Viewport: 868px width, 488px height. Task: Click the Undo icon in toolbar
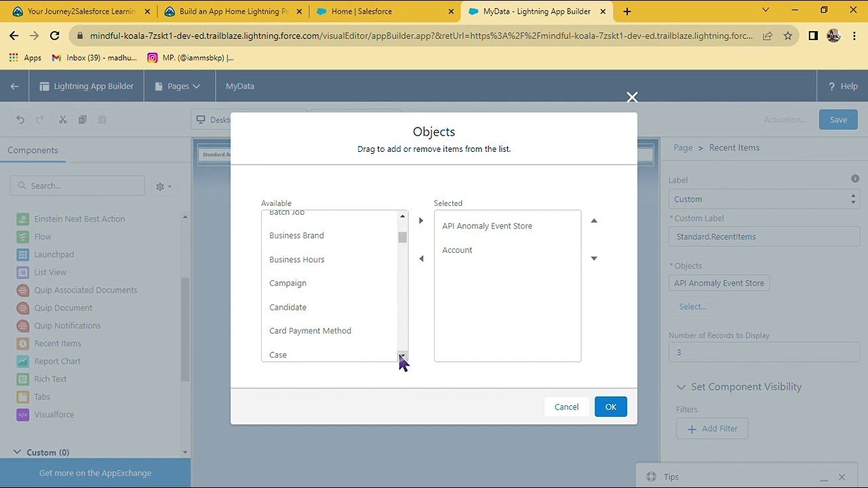pyautogui.click(x=20, y=120)
